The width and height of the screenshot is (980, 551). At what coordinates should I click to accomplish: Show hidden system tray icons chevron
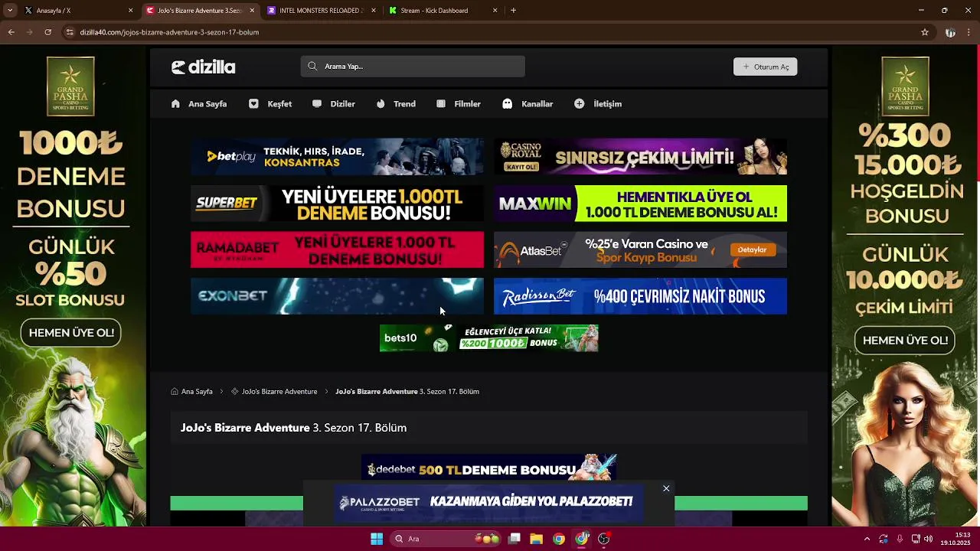867,539
